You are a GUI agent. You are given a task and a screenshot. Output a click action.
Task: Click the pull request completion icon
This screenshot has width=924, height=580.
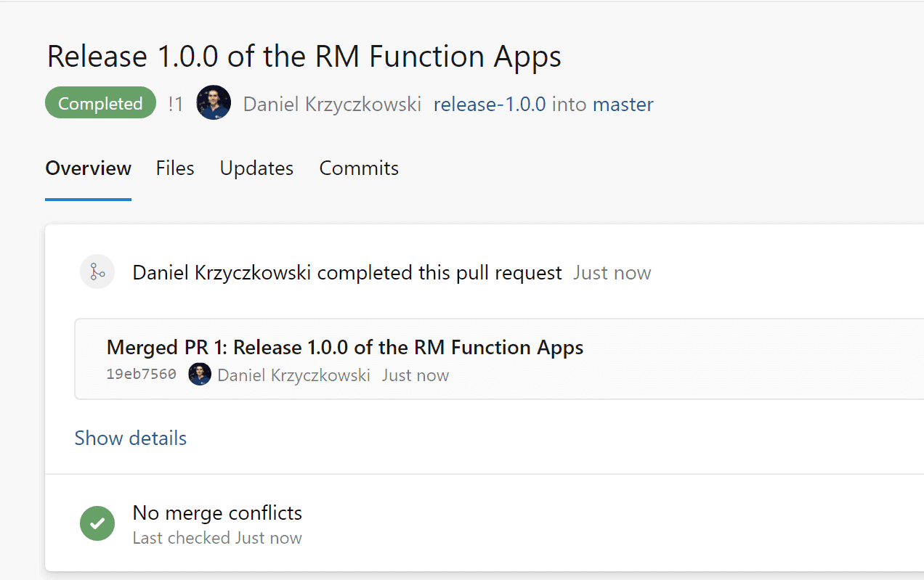tap(97, 271)
